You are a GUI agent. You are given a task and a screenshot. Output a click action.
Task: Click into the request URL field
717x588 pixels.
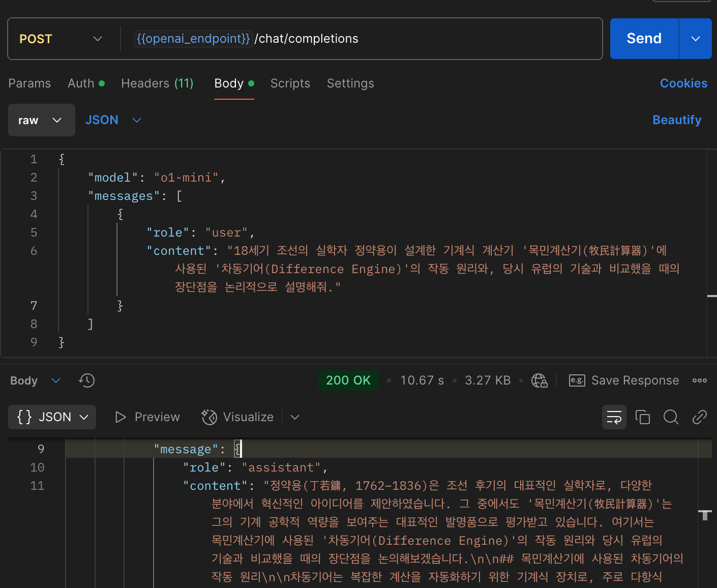427,39
